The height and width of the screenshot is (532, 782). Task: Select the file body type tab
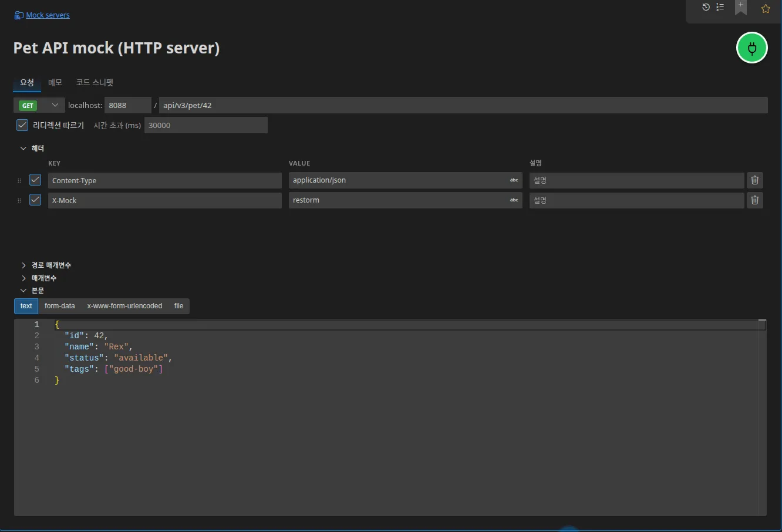[x=179, y=306]
